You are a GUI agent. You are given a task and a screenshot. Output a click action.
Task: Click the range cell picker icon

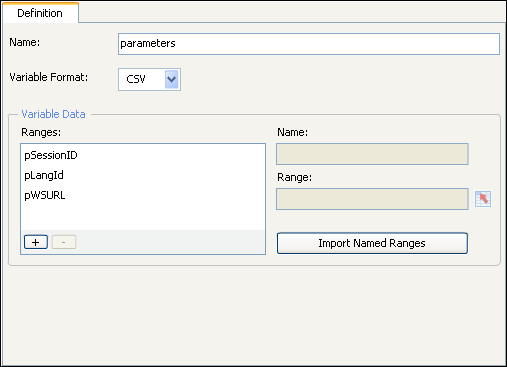[x=483, y=199]
